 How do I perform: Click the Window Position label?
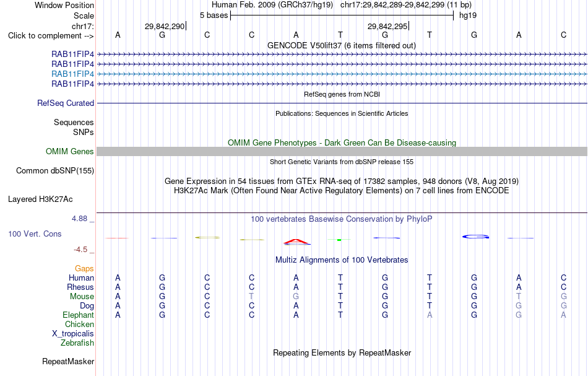(x=64, y=5)
